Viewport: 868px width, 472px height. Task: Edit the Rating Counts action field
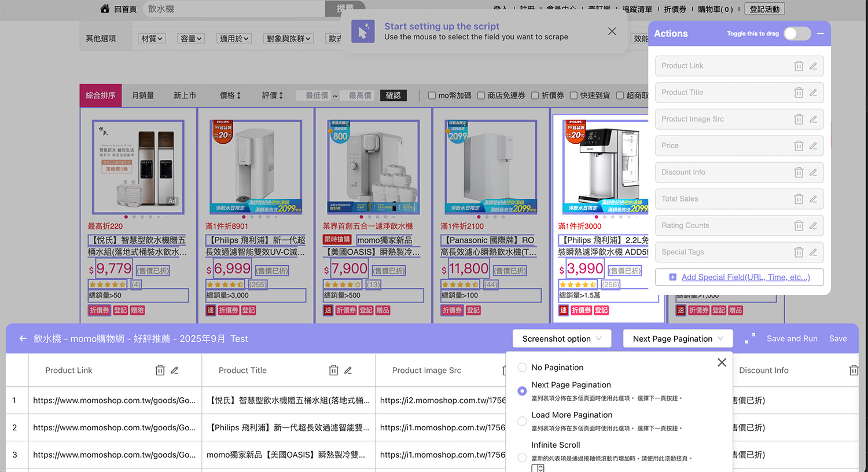click(813, 226)
